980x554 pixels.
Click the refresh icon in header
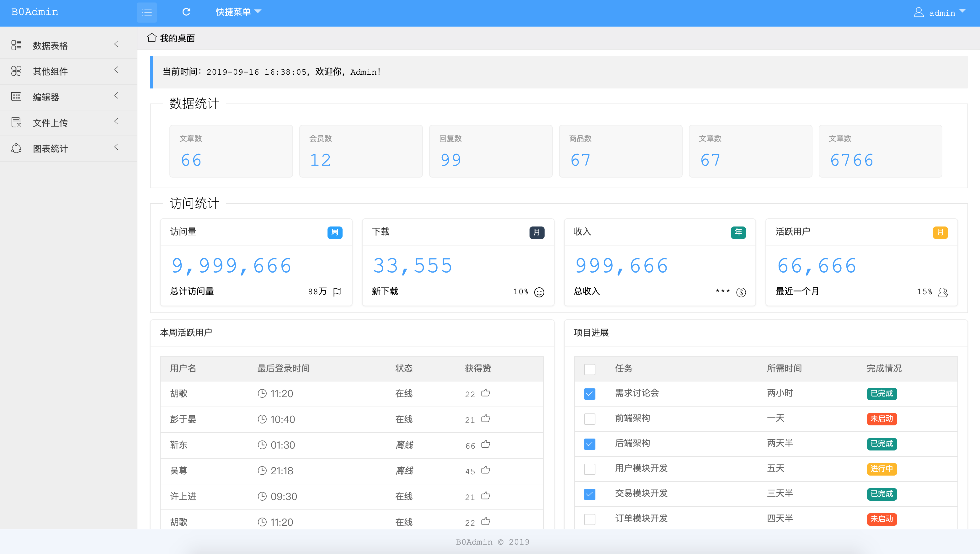point(186,12)
